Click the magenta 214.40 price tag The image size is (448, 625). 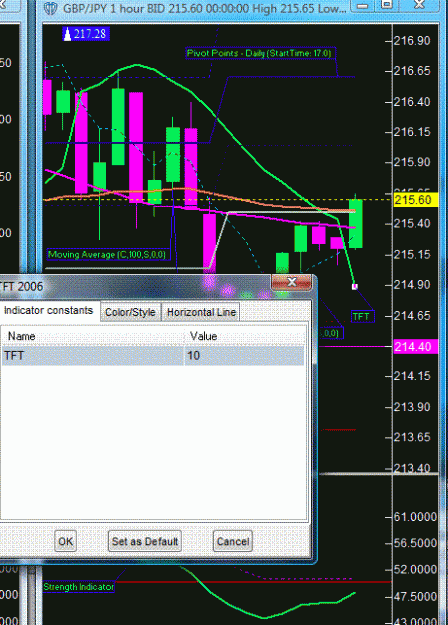[x=415, y=346]
